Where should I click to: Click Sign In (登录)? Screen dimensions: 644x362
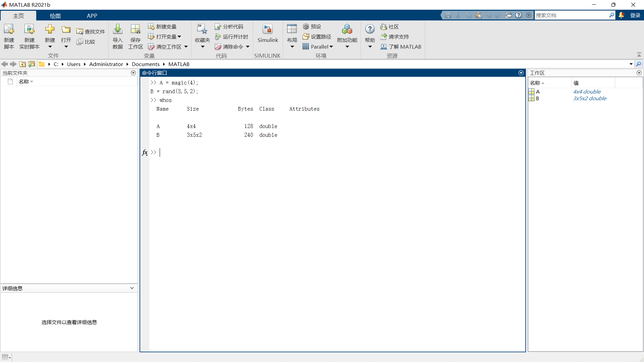(x=635, y=15)
